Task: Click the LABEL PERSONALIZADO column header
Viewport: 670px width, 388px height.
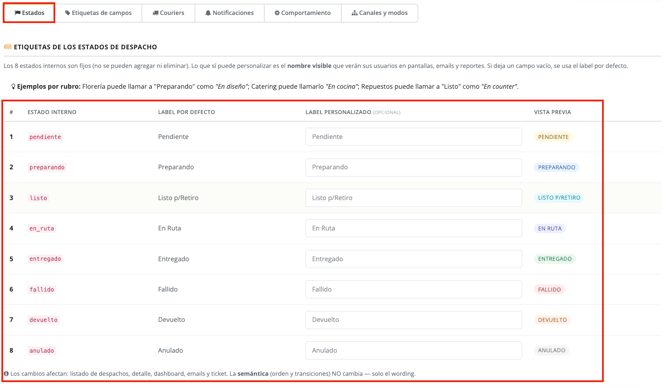Action: pyautogui.click(x=353, y=112)
